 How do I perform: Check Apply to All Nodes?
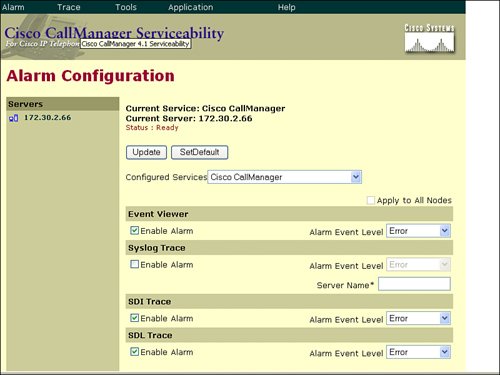371,200
